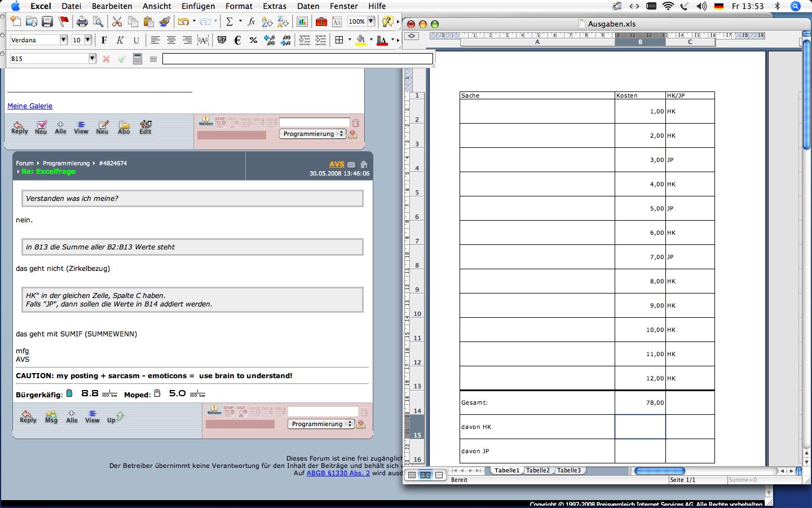
Task: Open the Daten menu
Action: (x=308, y=6)
